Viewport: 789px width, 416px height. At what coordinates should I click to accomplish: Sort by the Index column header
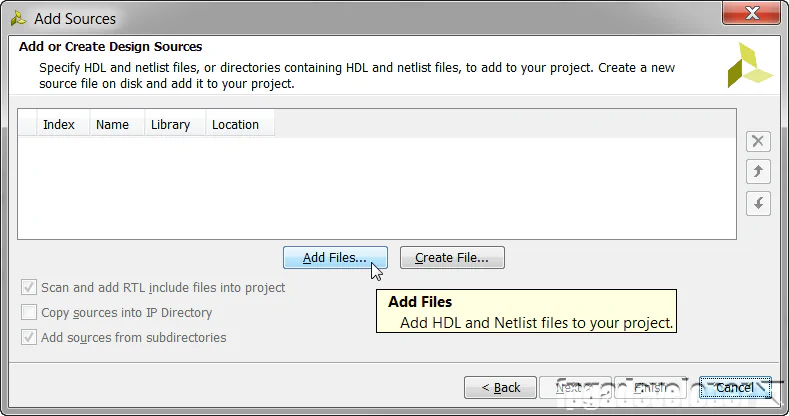tap(59, 125)
